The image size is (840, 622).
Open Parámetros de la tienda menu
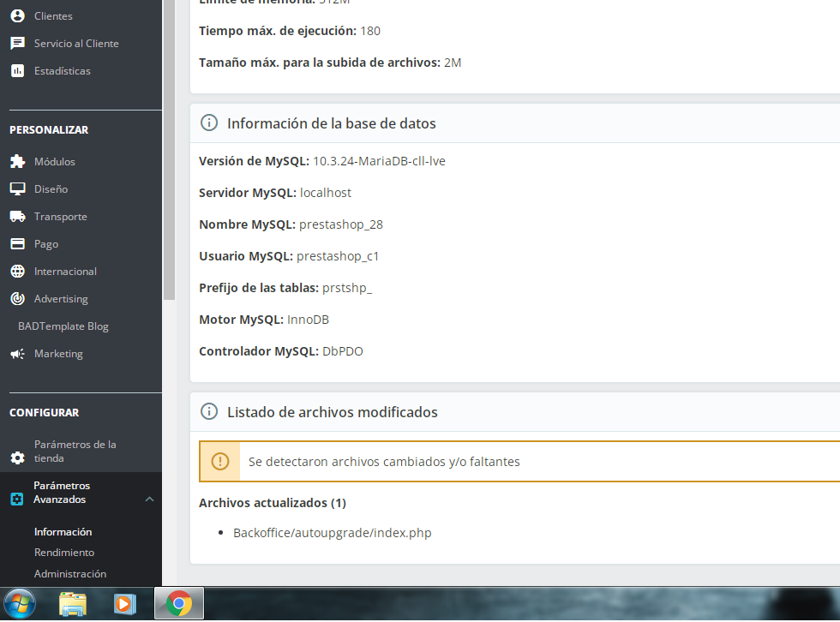point(75,452)
